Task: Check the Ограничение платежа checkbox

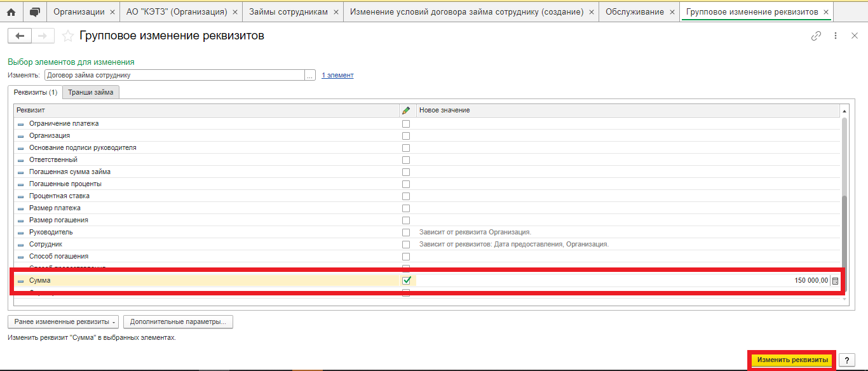Action: click(x=406, y=123)
